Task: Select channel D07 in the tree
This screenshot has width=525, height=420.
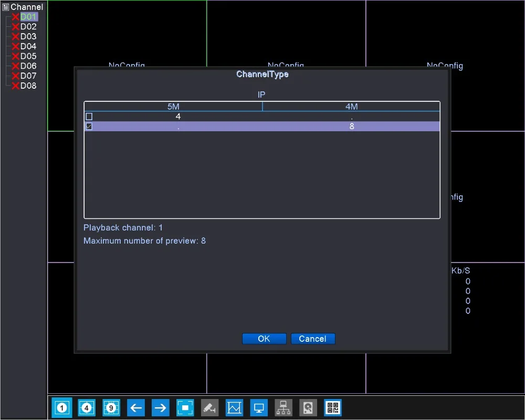Action: [28, 76]
